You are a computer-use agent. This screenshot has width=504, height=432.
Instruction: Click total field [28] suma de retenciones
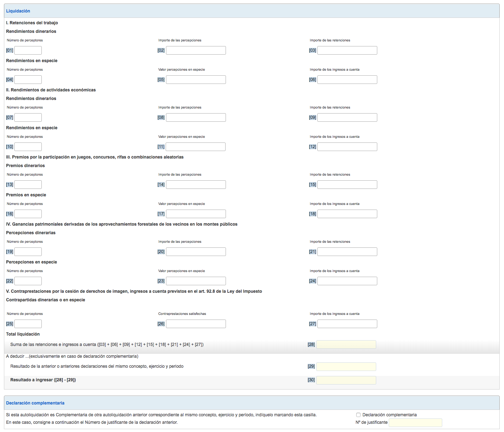pos(346,345)
